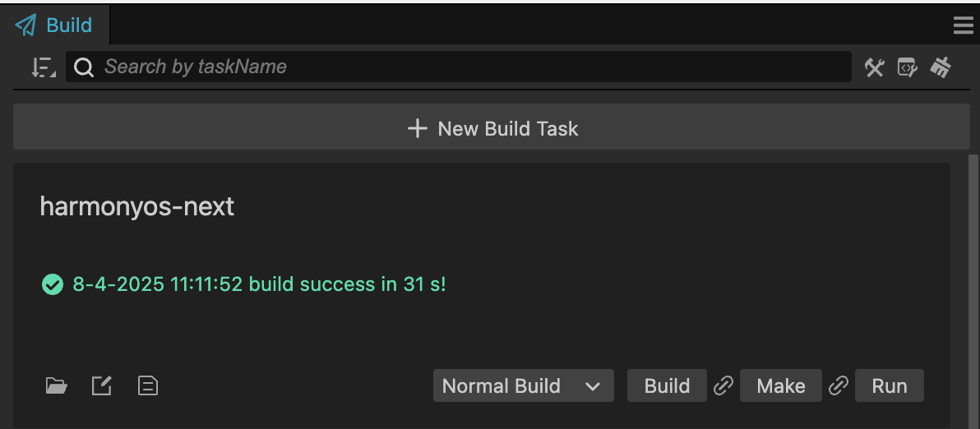Open the panel hamburger menu

pos(963,25)
